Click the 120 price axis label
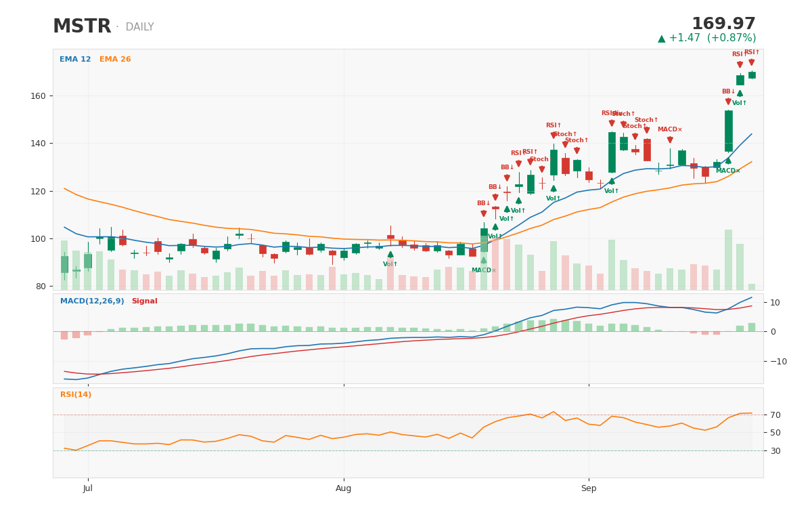812x508 pixels. (x=38, y=191)
